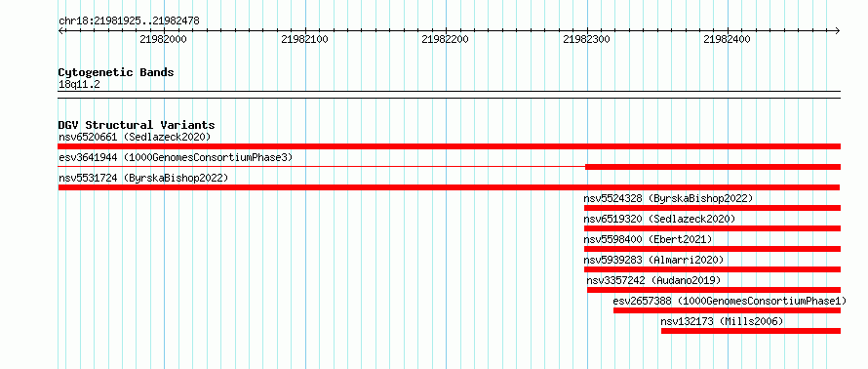Click the left arrowhead of the ruler
The height and width of the screenshot is (369, 868).
pos(60,30)
